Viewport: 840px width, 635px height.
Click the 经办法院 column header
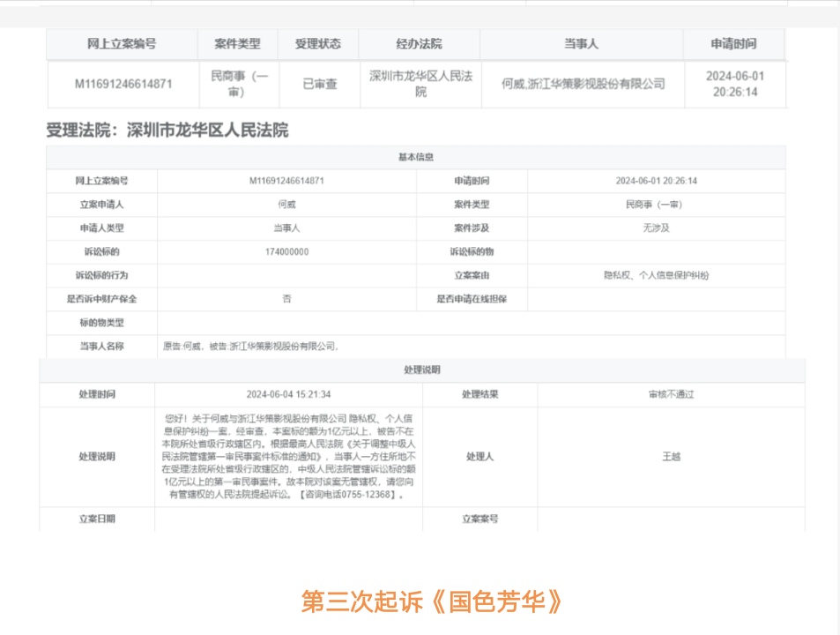(419, 44)
